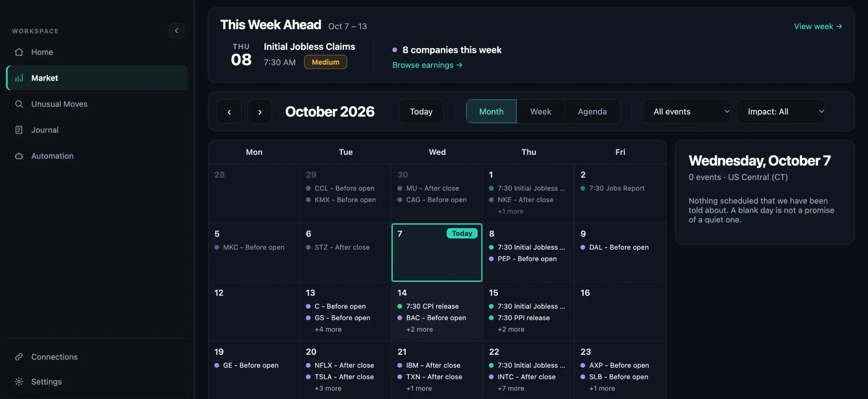Switch to Week view
The image size is (868, 399).
tap(540, 112)
